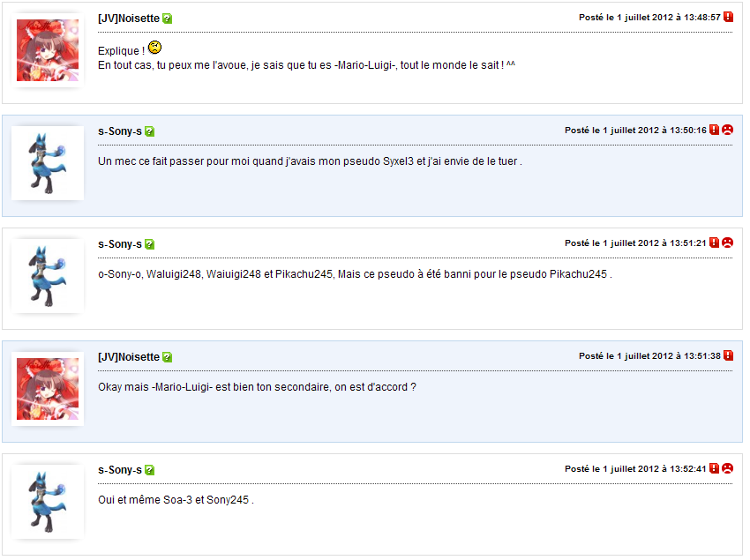Open profile card icon beside [JV]Noisette's 13:48:57 post
Viewport: 750px width, 560px height.
(168, 19)
